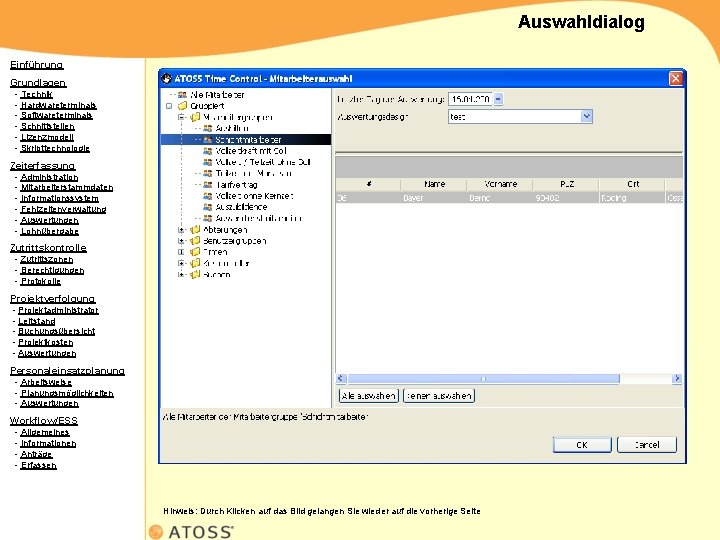Sort by the Name column header

pyautogui.click(x=434, y=184)
